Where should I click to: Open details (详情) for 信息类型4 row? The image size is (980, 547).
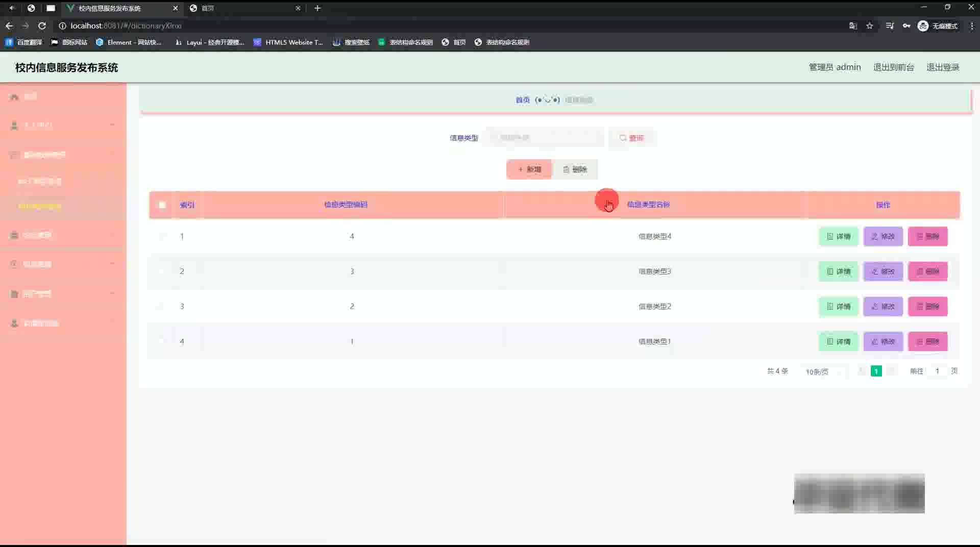[839, 236]
